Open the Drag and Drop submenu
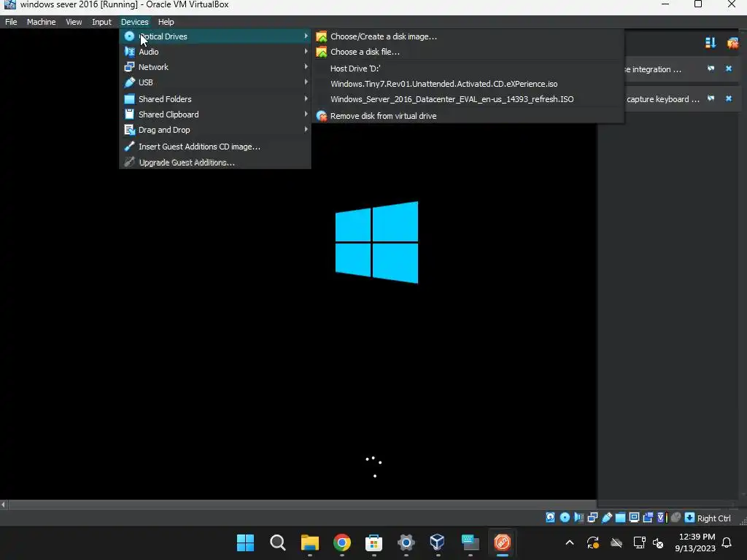The image size is (747, 560). pyautogui.click(x=215, y=130)
